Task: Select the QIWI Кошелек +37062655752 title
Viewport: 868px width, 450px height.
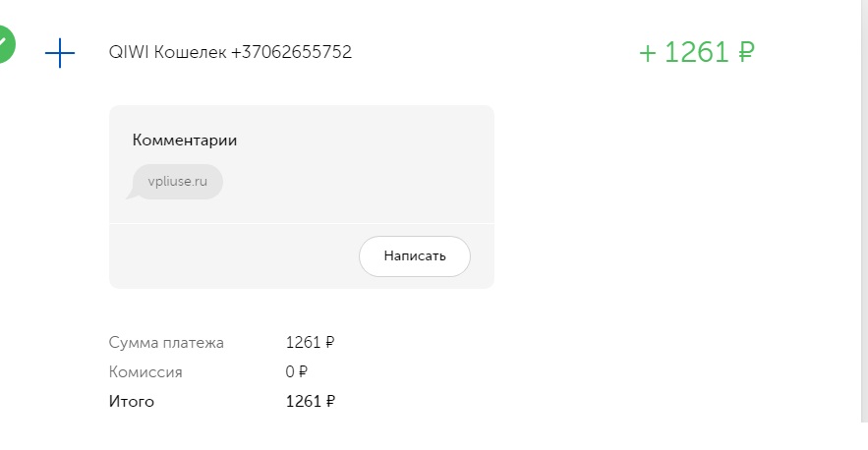Action: (230, 52)
